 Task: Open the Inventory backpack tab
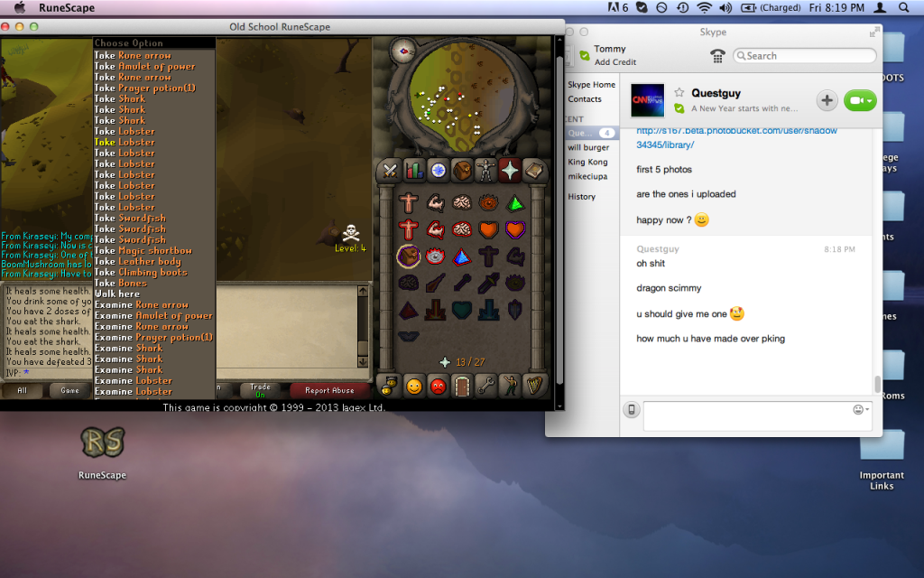click(462, 170)
